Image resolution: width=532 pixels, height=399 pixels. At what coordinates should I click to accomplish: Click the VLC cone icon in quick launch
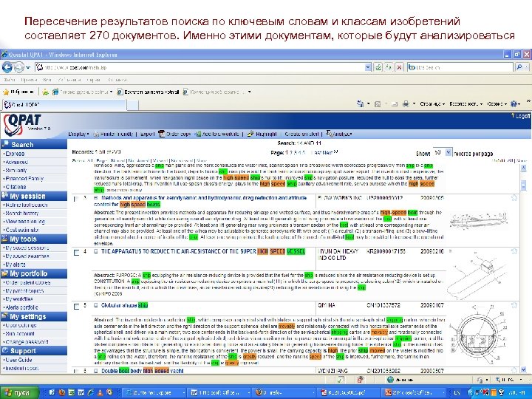[x=100, y=392]
